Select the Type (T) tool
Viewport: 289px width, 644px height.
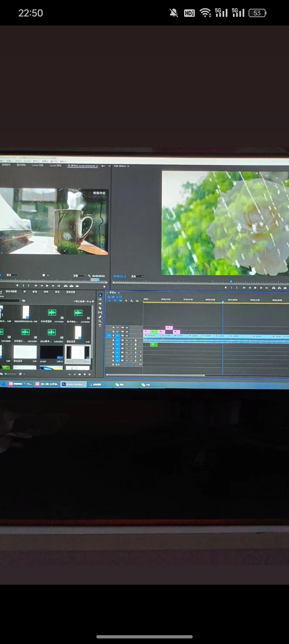coord(100,326)
